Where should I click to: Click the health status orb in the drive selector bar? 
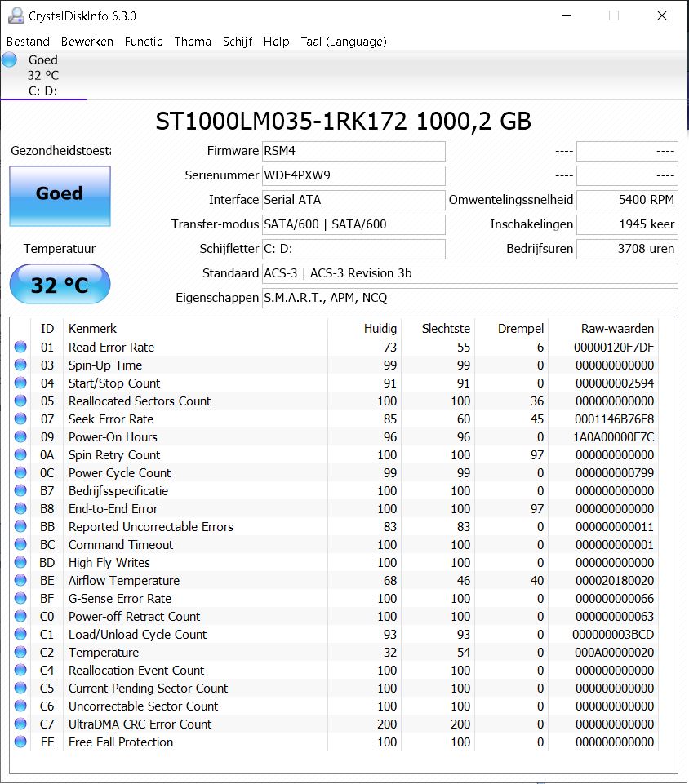point(10,59)
